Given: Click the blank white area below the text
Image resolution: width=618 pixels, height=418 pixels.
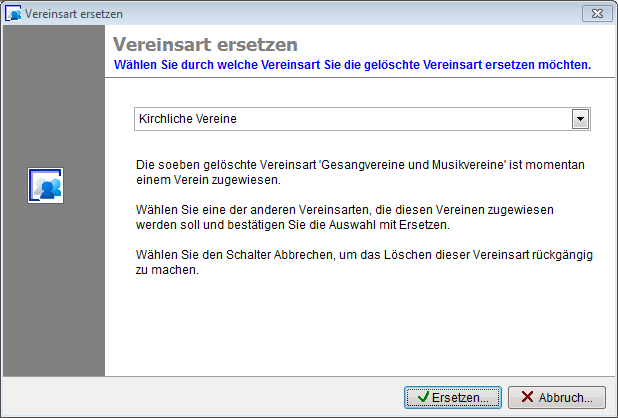Looking at the screenshot, I should coord(360,330).
